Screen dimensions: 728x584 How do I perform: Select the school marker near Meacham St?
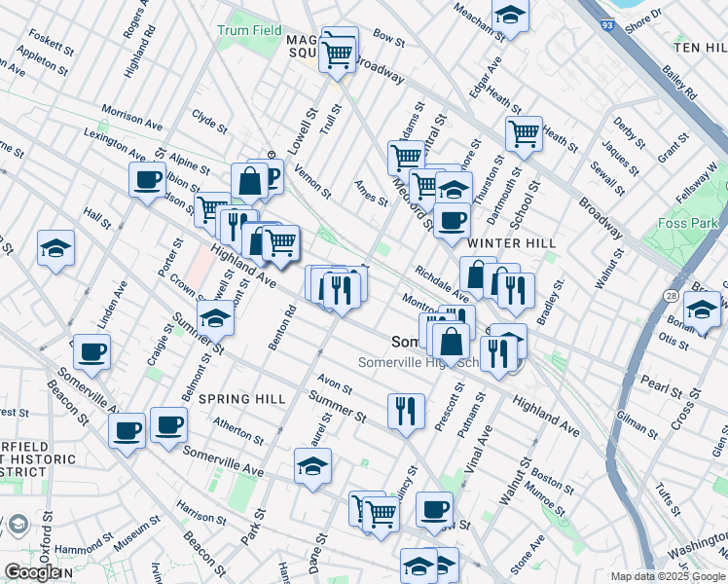pos(509,17)
